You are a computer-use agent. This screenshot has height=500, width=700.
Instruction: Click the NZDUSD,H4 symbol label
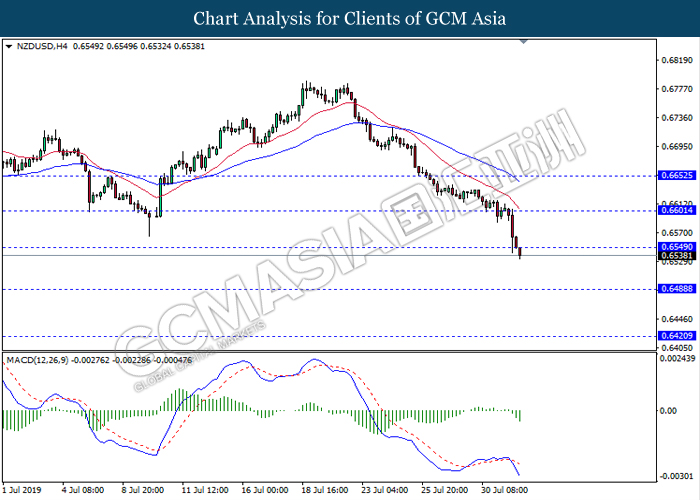pyautogui.click(x=42, y=46)
